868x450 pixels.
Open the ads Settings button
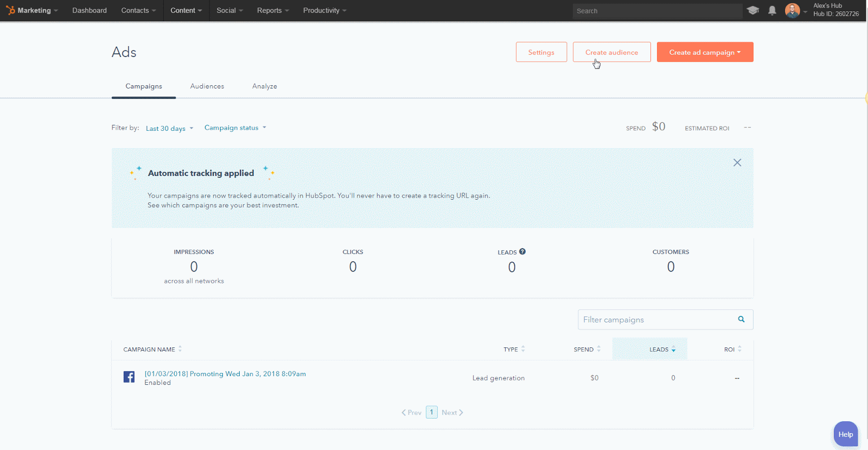pos(541,53)
